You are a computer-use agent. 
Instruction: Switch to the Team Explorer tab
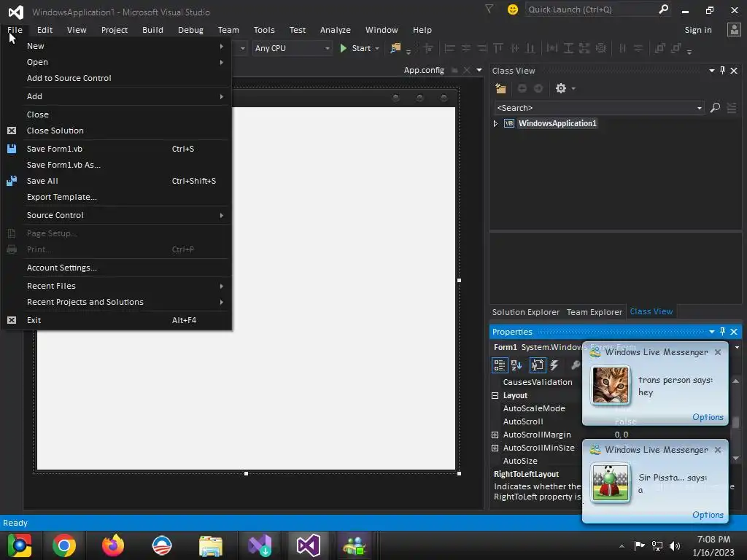pos(594,312)
